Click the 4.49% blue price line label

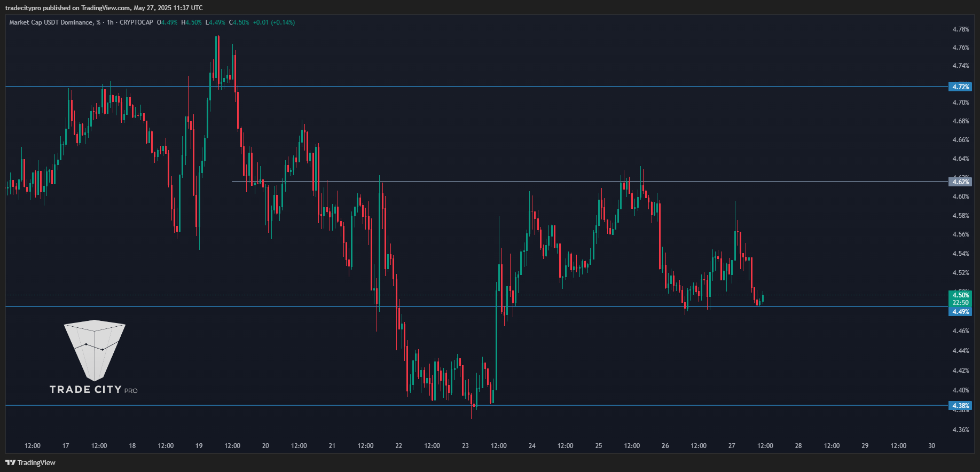pyautogui.click(x=960, y=312)
